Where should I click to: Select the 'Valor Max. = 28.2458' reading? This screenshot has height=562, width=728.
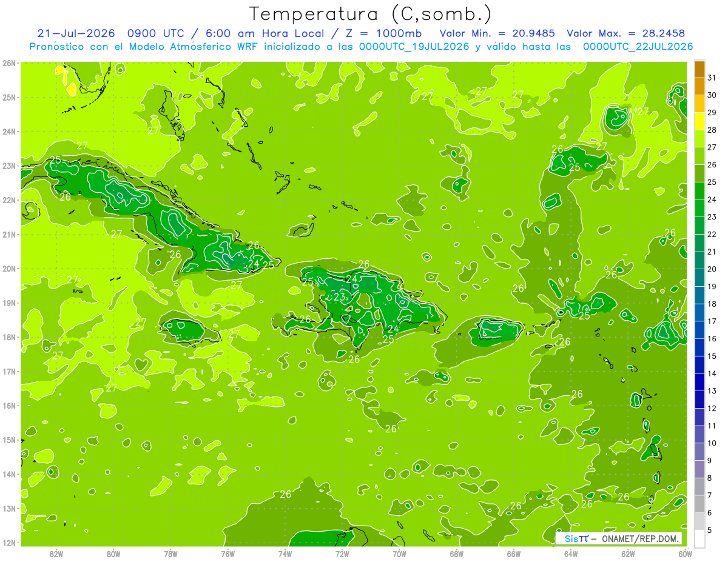click(x=625, y=33)
